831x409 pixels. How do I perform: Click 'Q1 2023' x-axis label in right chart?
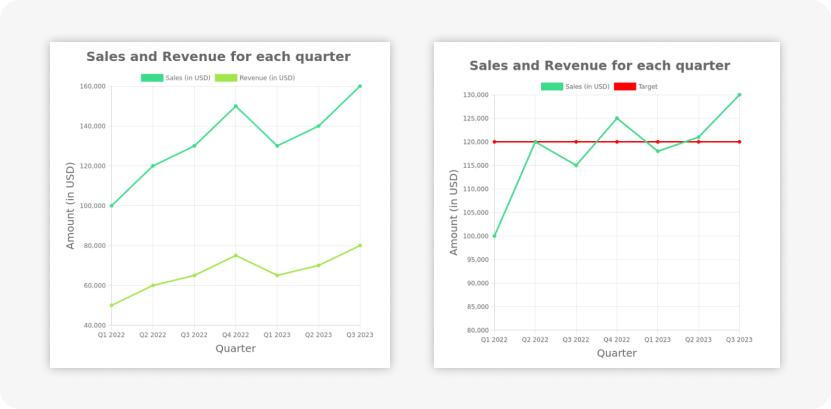point(658,340)
